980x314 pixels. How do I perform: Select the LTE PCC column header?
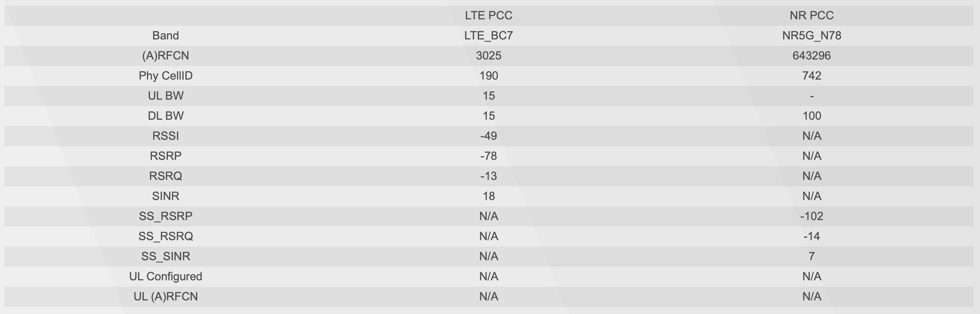489,16
